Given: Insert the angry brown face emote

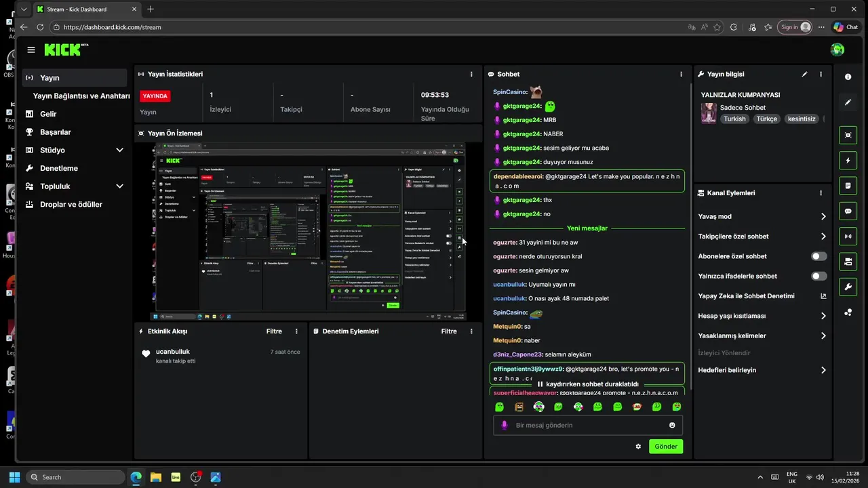Looking at the screenshot, I should click(x=519, y=407).
